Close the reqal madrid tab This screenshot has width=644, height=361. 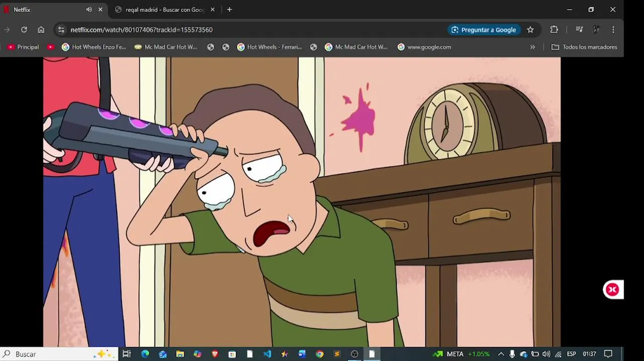213,10
